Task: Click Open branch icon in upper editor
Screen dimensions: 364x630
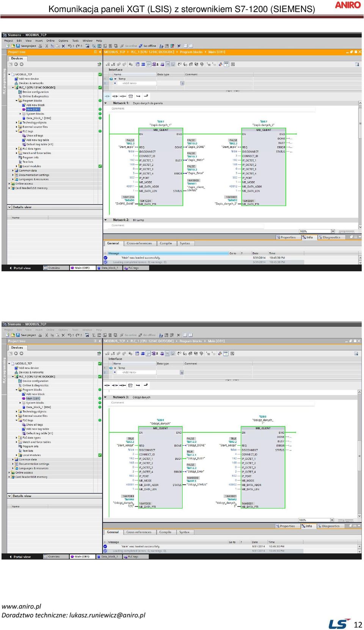Action: 138,96
